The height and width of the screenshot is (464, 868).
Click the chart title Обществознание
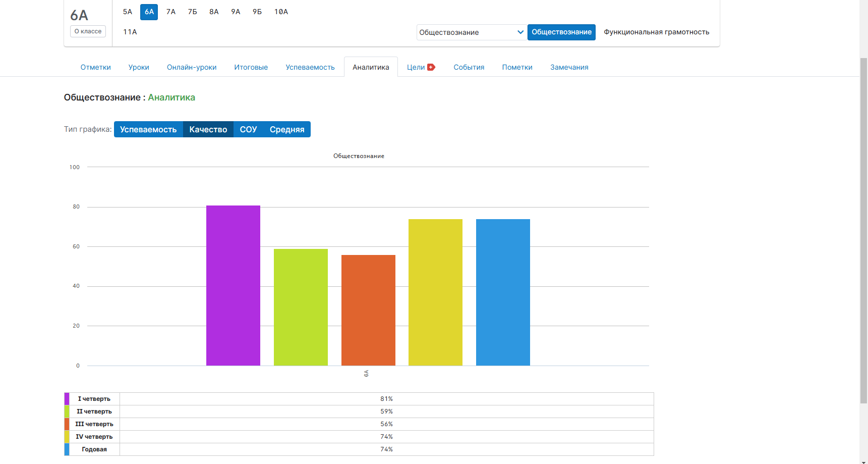359,156
